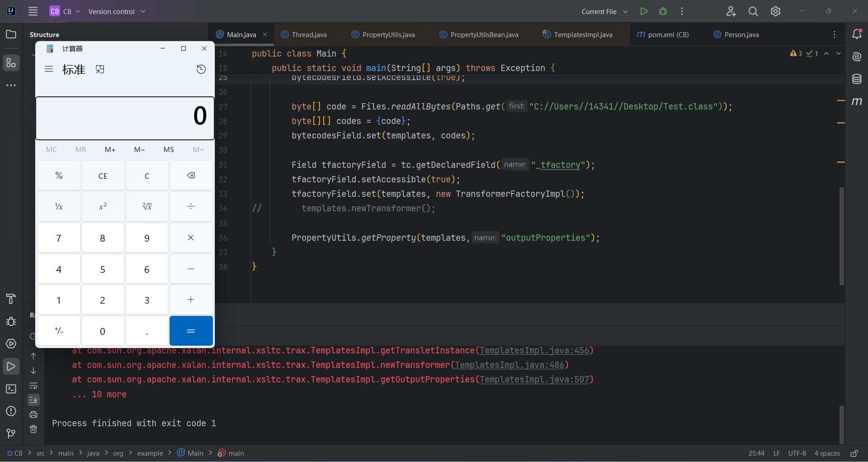Click calculator MS memory store
Screen dimensions: 868x462
pos(169,149)
